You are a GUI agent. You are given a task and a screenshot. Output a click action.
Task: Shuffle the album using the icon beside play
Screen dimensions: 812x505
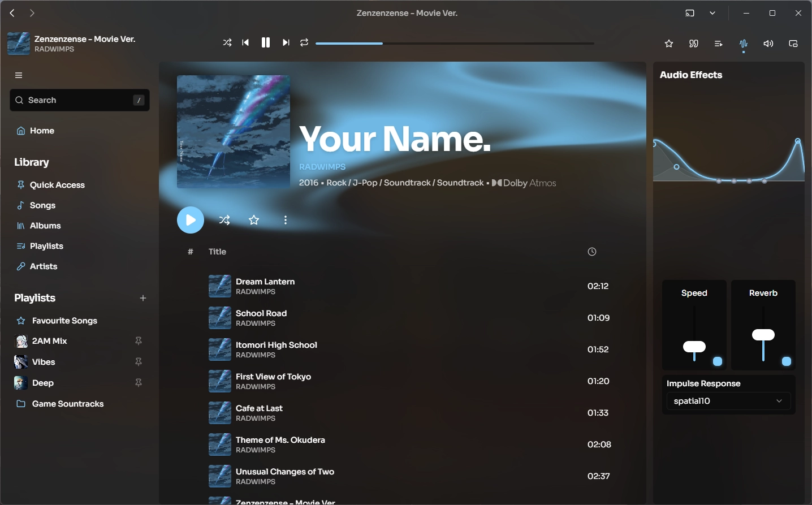[x=224, y=220]
